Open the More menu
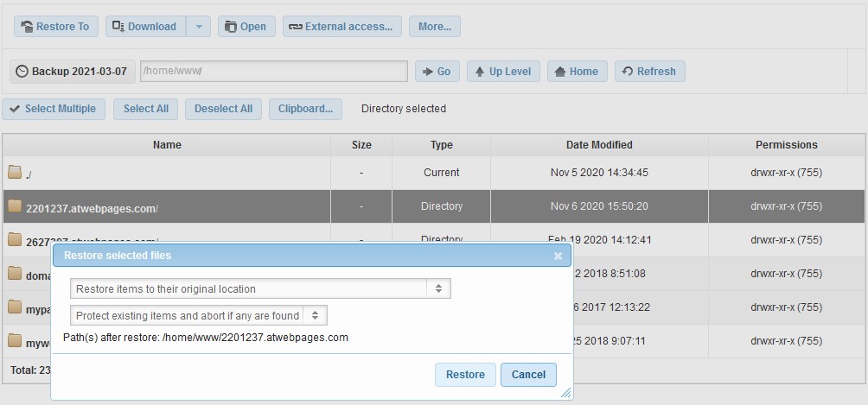This screenshot has width=868, height=405. pyautogui.click(x=434, y=27)
